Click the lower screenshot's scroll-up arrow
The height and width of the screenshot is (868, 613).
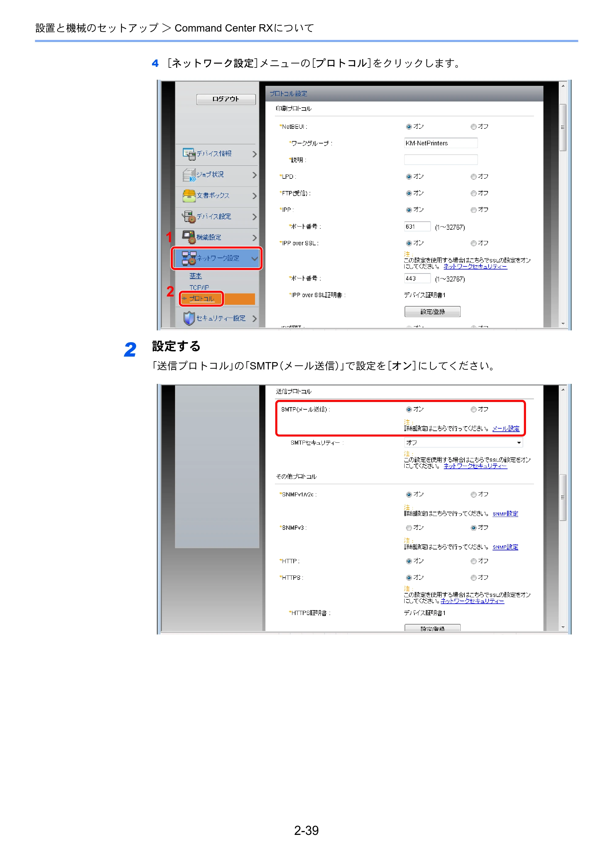coord(563,389)
